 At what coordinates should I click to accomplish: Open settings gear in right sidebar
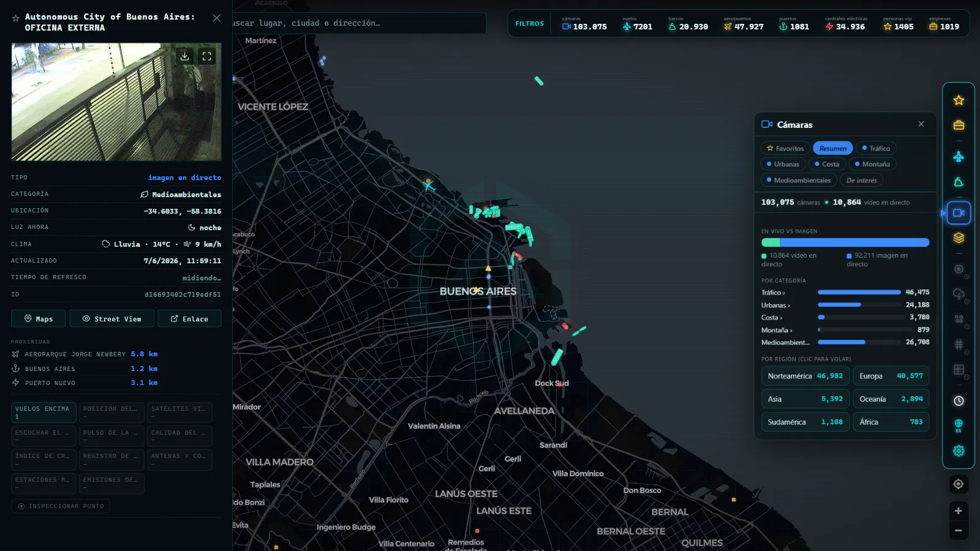(959, 451)
